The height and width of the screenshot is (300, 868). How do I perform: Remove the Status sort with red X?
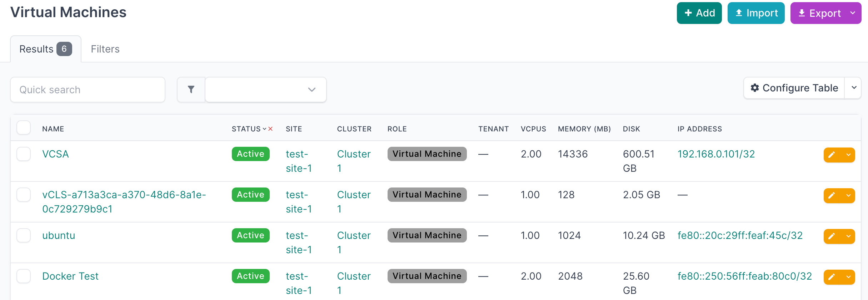pos(270,129)
